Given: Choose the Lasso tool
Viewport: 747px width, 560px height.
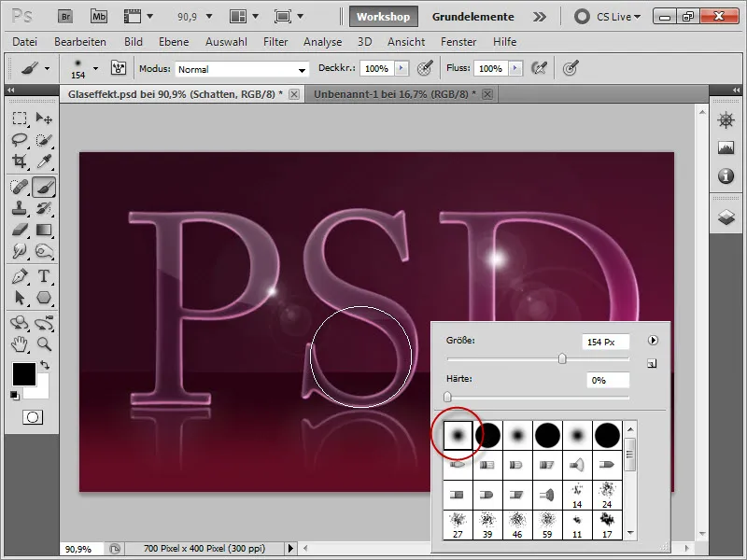Looking at the screenshot, I should pos(20,139).
